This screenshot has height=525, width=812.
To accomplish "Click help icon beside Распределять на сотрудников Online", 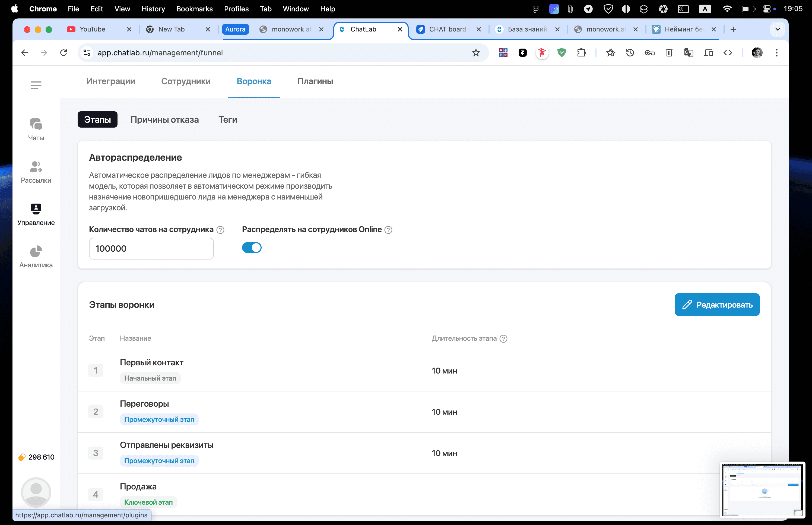I will 388,230.
